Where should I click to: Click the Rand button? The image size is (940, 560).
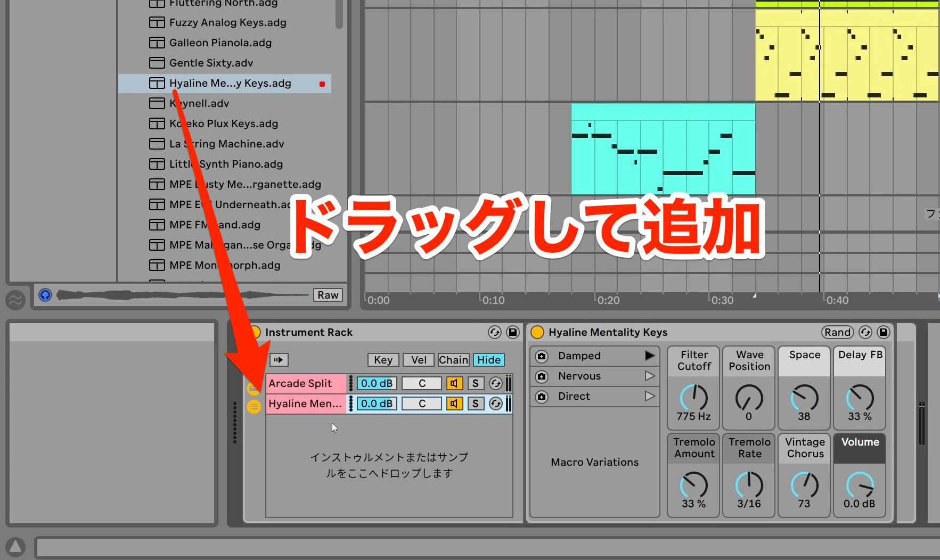coord(838,332)
